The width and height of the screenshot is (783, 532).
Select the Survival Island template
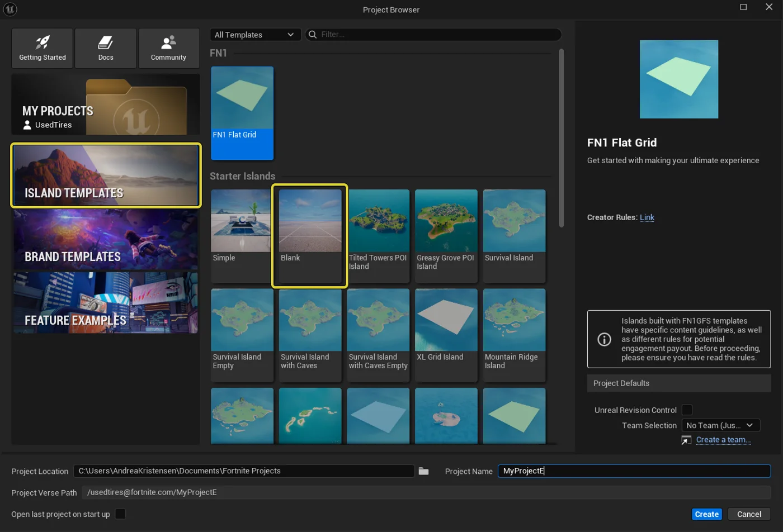pos(514,236)
